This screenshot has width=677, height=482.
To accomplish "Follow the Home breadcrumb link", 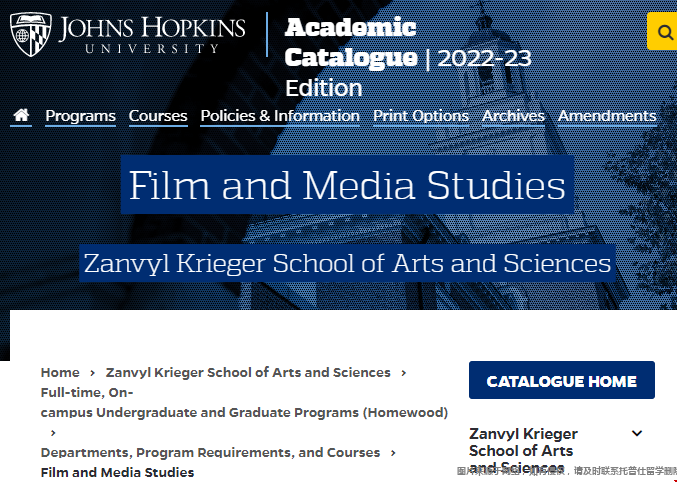I will 60,372.
